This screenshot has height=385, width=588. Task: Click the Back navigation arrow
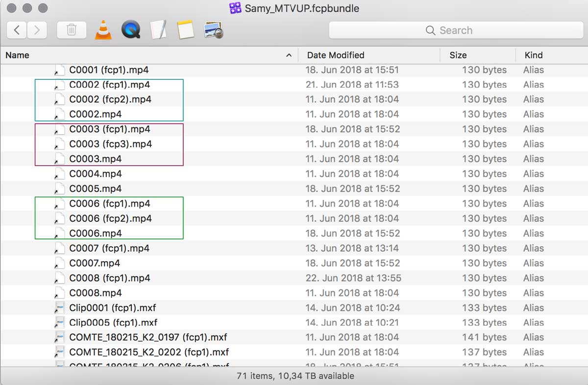(17, 30)
